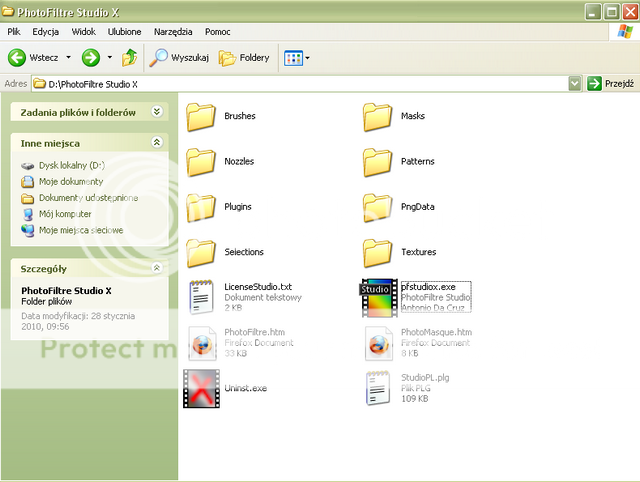Collapse the Szczegóły details panel
The height and width of the screenshot is (482, 640).
156,268
